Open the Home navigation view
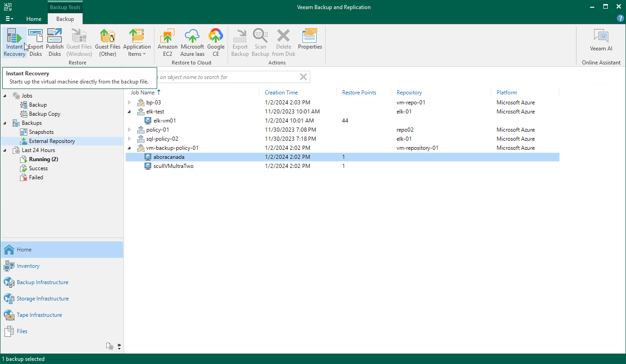Viewport: 626px width, 364px height. pos(62,250)
